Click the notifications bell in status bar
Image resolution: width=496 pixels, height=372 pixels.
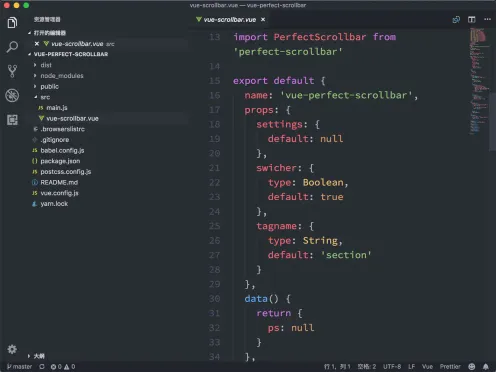point(486,367)
